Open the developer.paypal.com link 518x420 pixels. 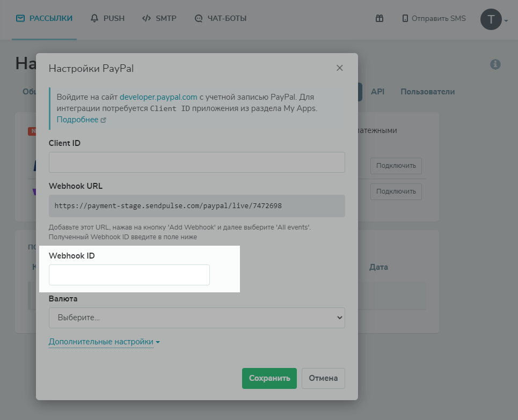tap(158, 97)
